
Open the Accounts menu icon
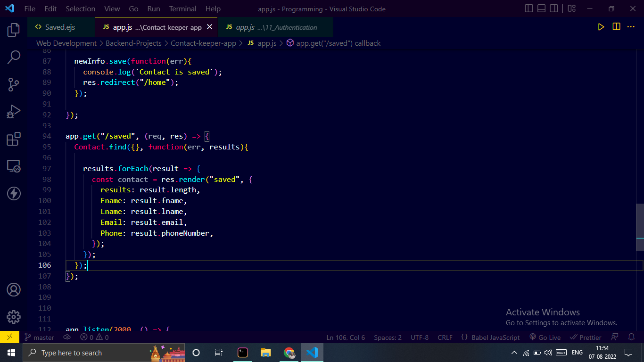tap(13, 289)
